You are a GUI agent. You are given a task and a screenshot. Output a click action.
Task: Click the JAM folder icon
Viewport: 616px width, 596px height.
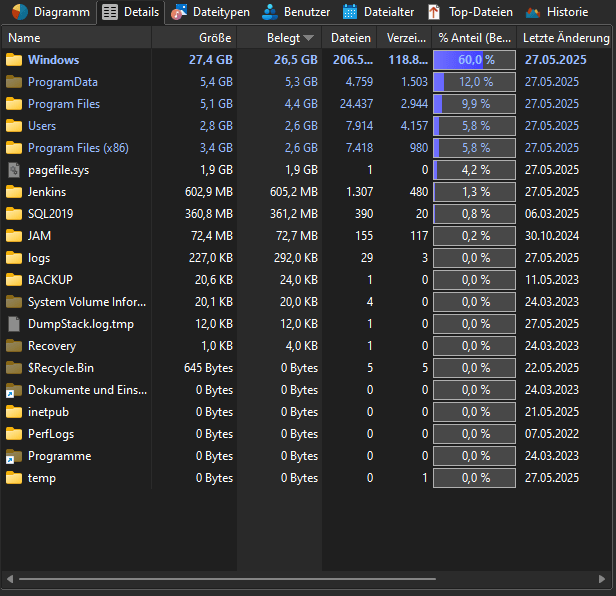(x=14, y=236)
